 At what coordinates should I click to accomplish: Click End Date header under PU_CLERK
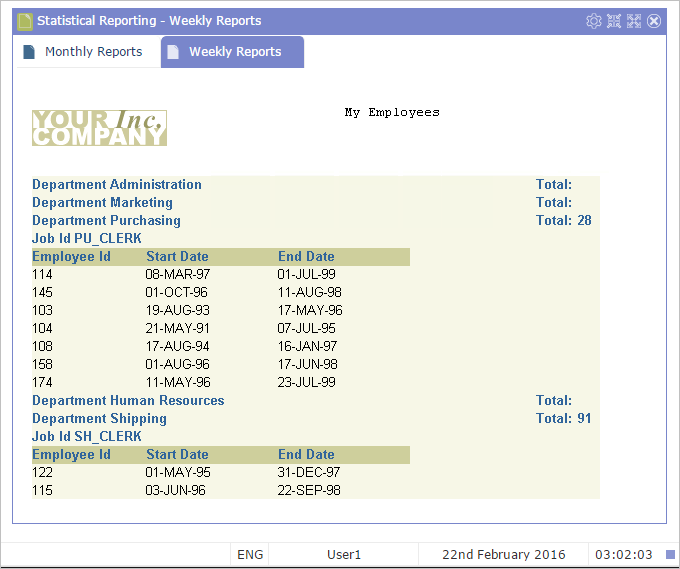pyautogui.click(x=306, y=256)
